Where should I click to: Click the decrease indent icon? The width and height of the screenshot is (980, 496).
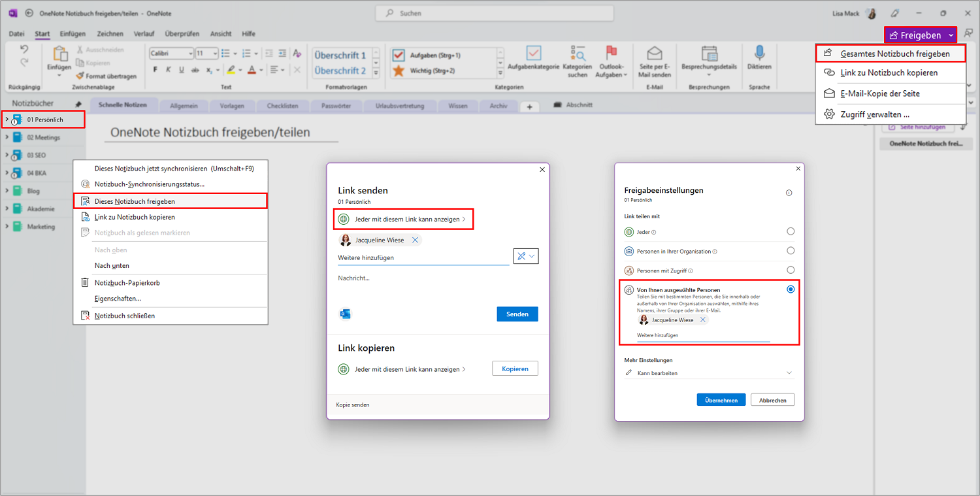coord(269,54)
